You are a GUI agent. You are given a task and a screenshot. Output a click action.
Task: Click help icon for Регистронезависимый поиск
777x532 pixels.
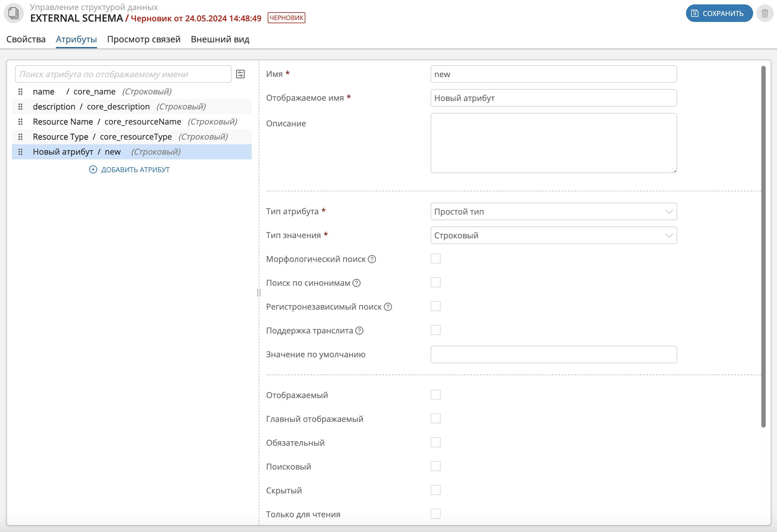tap(388, 307)
